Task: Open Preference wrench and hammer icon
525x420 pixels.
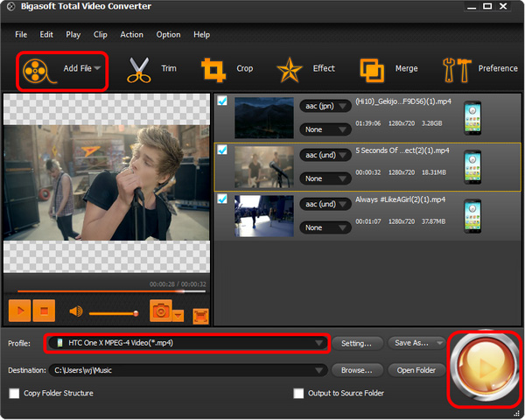Action: (457, 70)
